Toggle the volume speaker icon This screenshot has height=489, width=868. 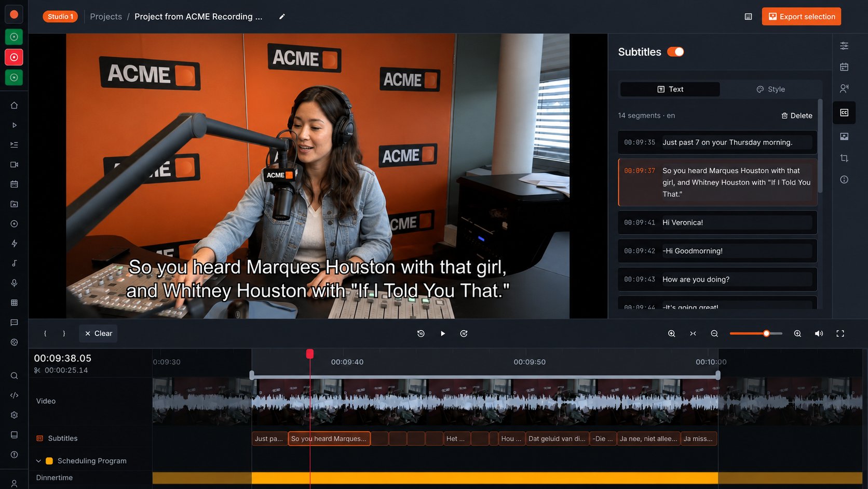click(x=819, y=334)
